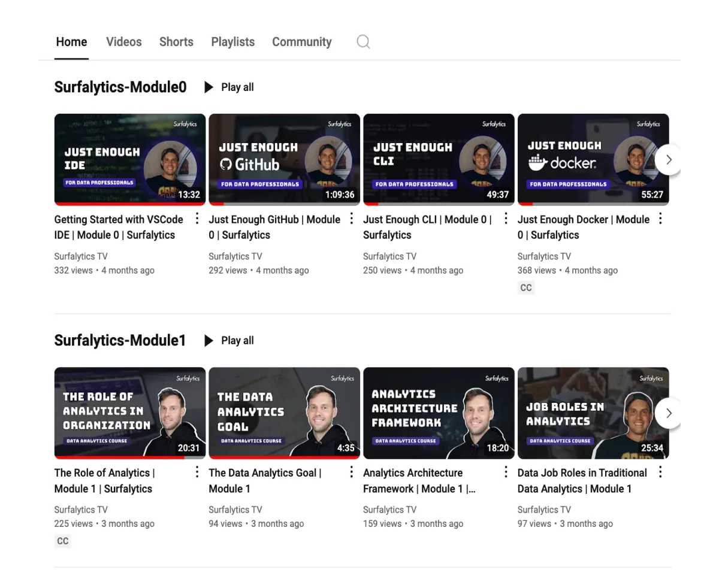The width and height of the screenshot is (719, 588).
Task: Click the 55:27 duration badge
Action: pyautogui.click(x=652, y=195)
